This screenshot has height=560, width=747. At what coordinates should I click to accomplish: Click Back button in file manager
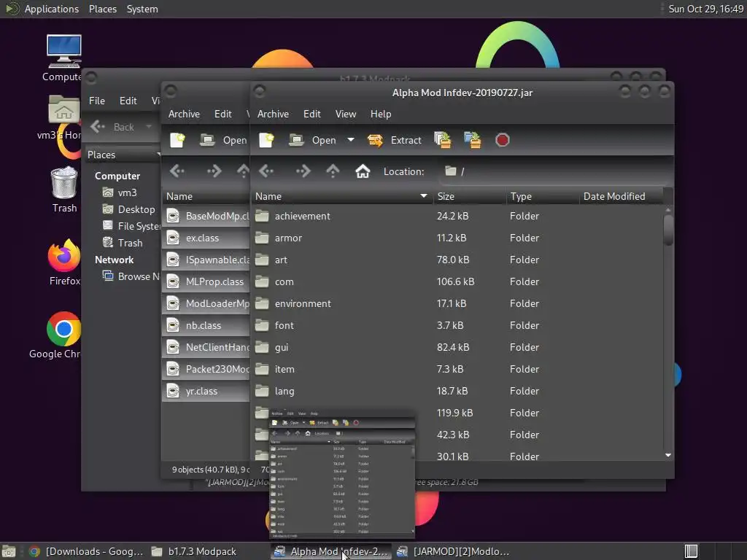(x=113, y=127)
